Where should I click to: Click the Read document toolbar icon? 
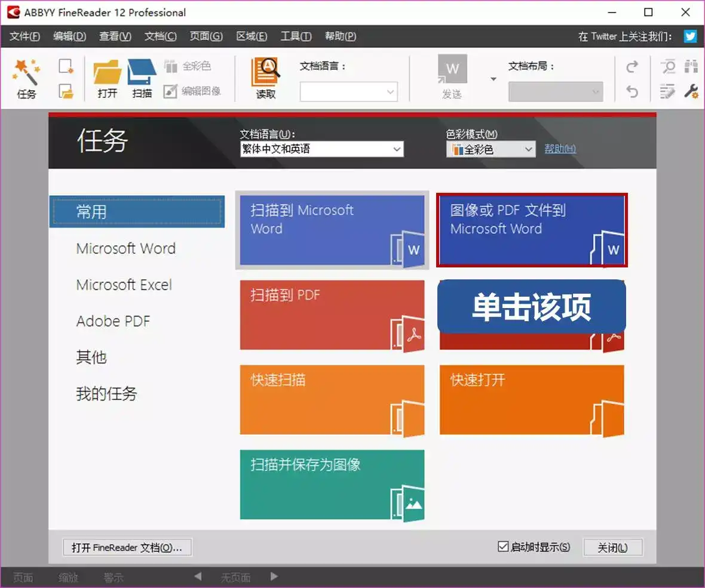click(x=265, y=79)
